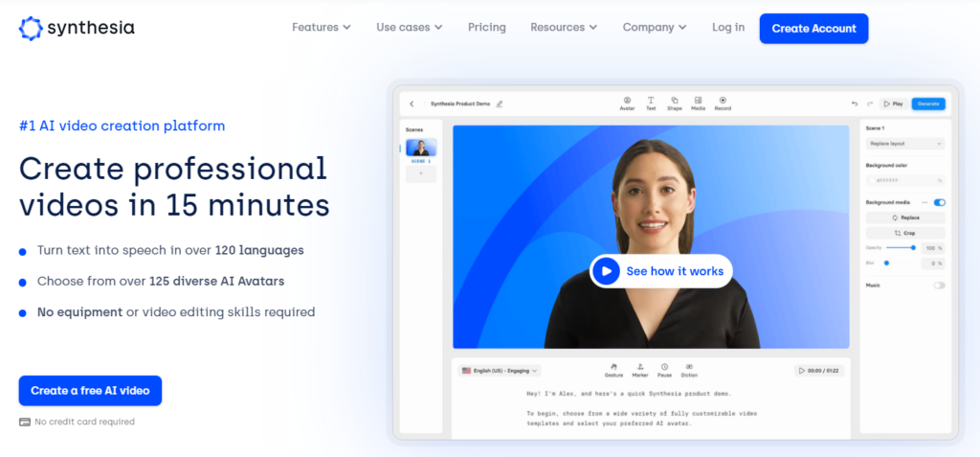The width and height of the screenshot is (980, 457).
Task: Expand the Company menu
Action: [655, 28]
